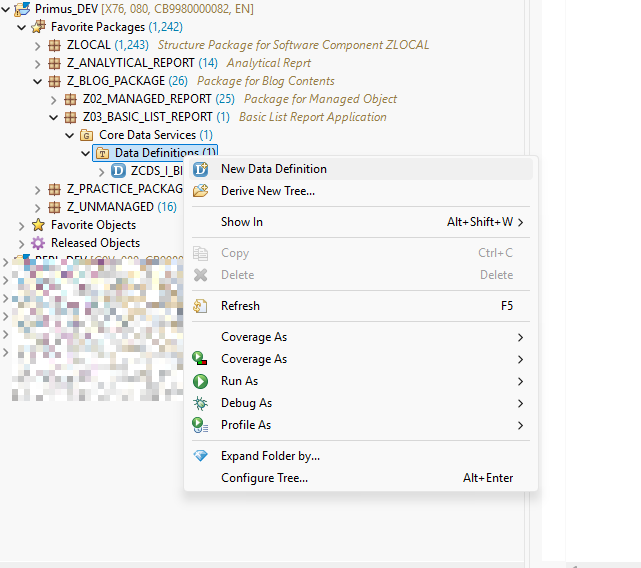Click the Z02_MANAGED_REPORT package icon
The height and width of the screenshot is (568, 641).
(70, 99)
